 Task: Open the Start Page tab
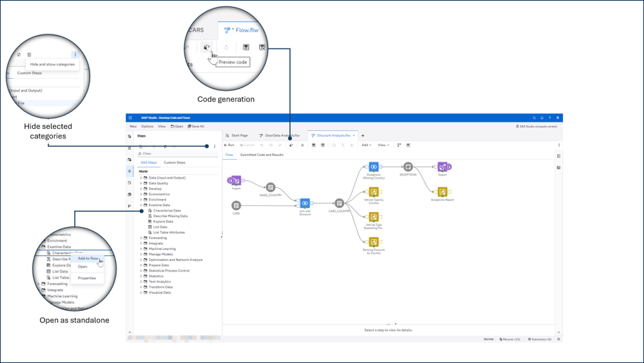pos(237,135)
